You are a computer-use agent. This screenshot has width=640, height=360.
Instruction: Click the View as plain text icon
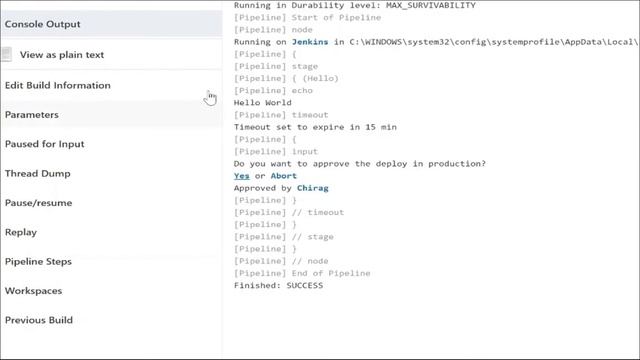[x=7, y=54]
